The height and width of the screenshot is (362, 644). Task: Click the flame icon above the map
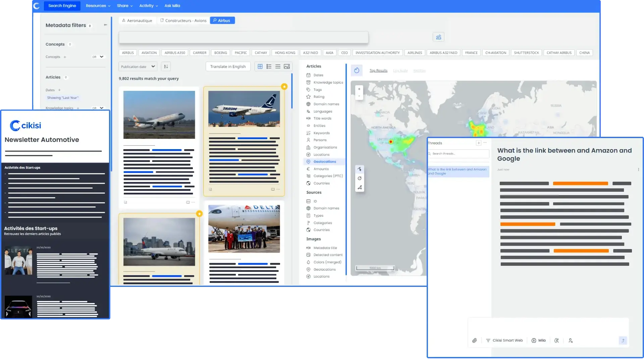tap(357, 70)
